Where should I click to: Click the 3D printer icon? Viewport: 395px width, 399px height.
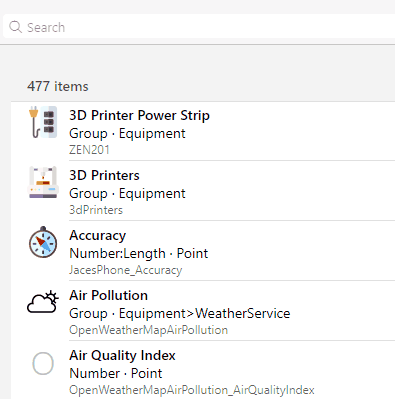tap(43, 182)
